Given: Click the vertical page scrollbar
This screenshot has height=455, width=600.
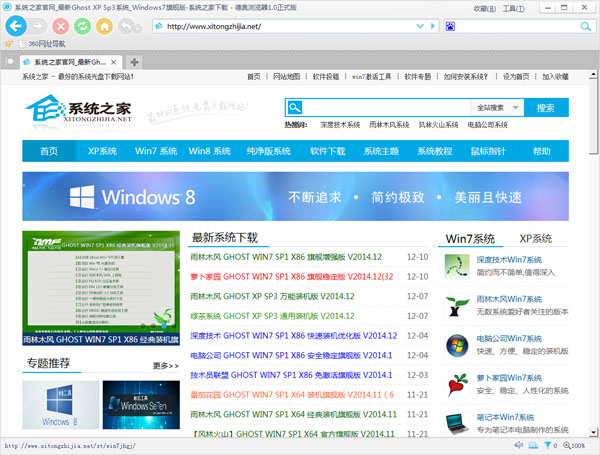Looking at the screenshot, I should point(593,250).
